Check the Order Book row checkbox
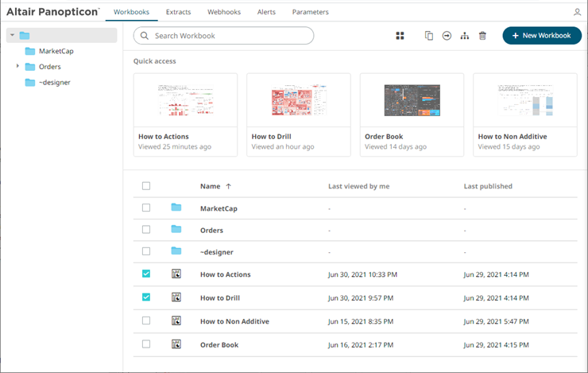This screenshot has height=373, width=588. [x=145, y=344]
